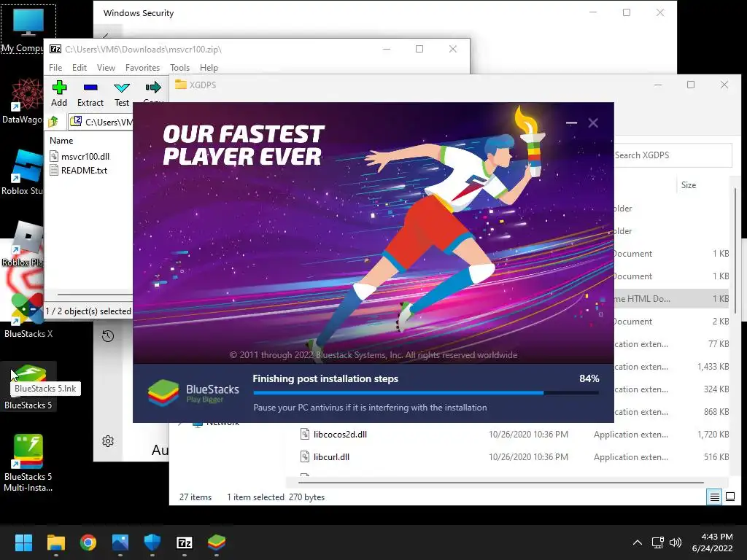
Task: Click the BlueStacks logo in installer
Action: (x=163, y=393)
